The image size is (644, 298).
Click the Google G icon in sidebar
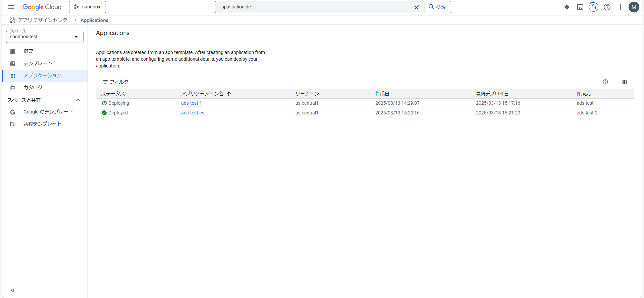pyautogui.click(x=13, y=112)
